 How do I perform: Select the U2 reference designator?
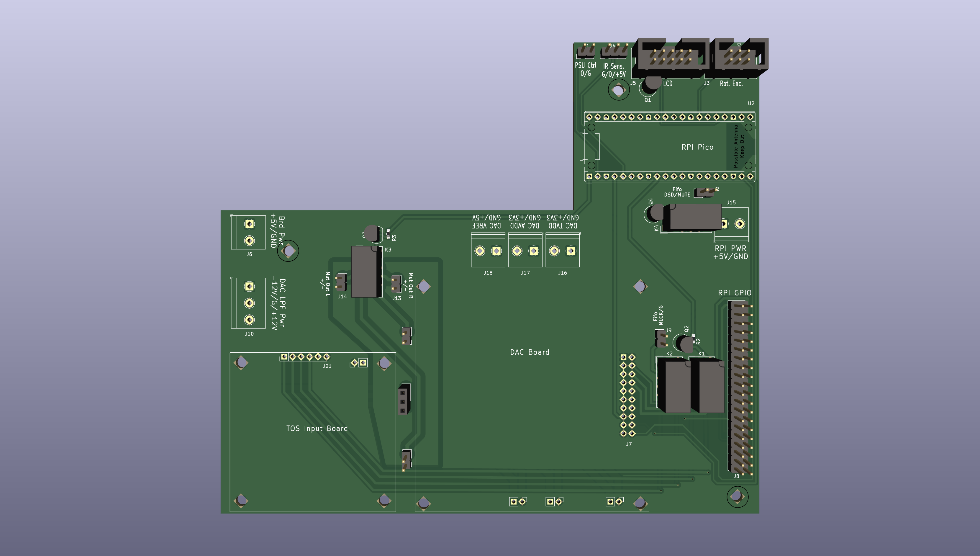(751, 104)
